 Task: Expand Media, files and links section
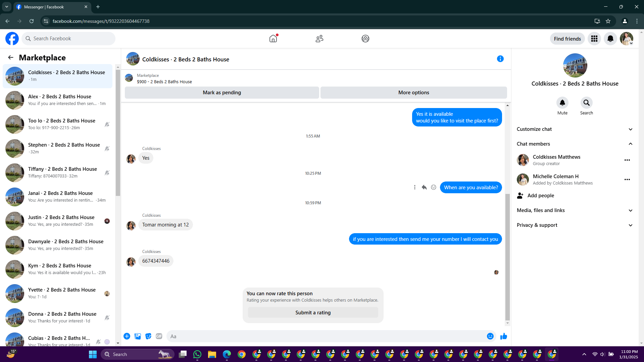575,210
